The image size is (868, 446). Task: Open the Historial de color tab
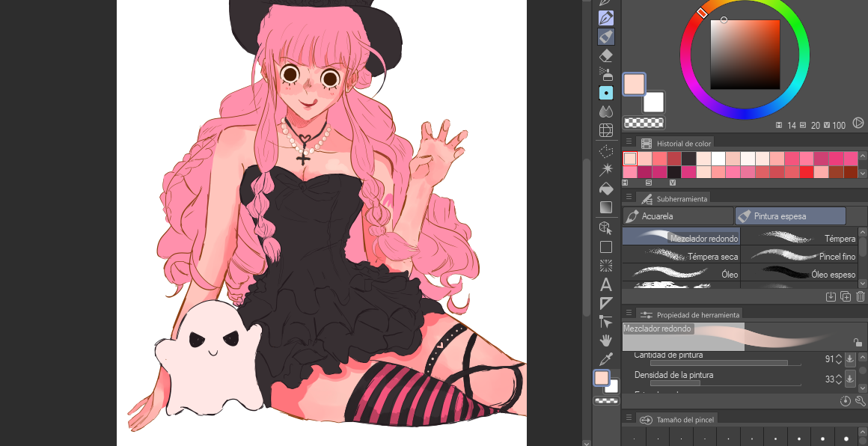[676, 144]
